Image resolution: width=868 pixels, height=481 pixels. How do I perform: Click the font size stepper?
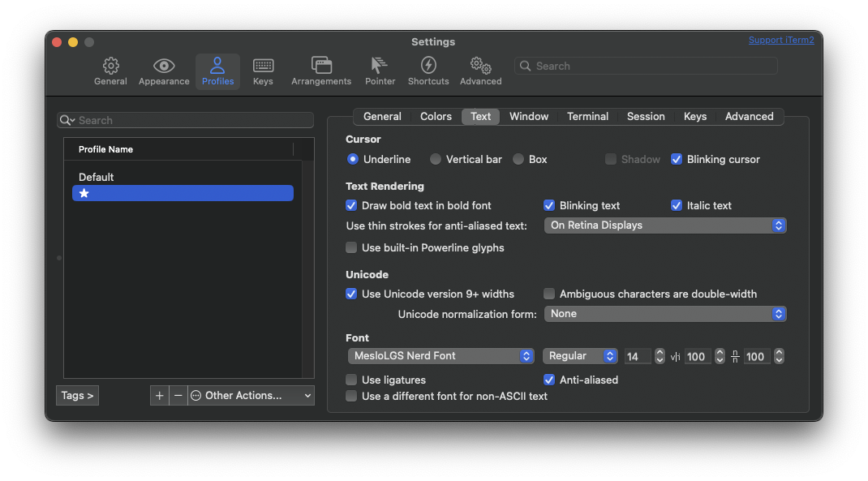[x=660, y=356]
